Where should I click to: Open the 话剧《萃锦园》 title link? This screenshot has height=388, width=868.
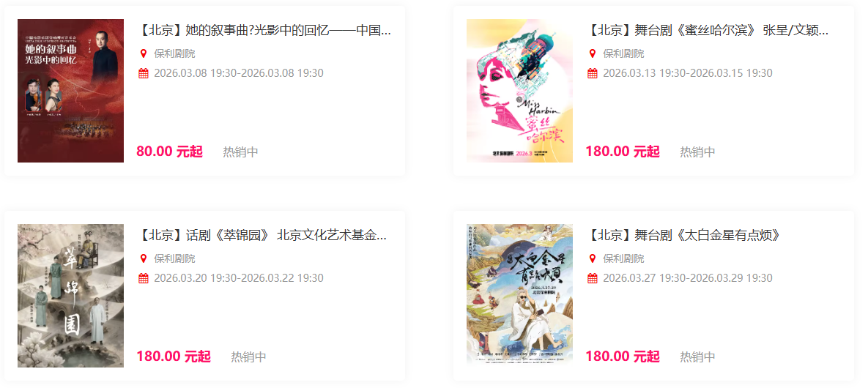point(261,235)
